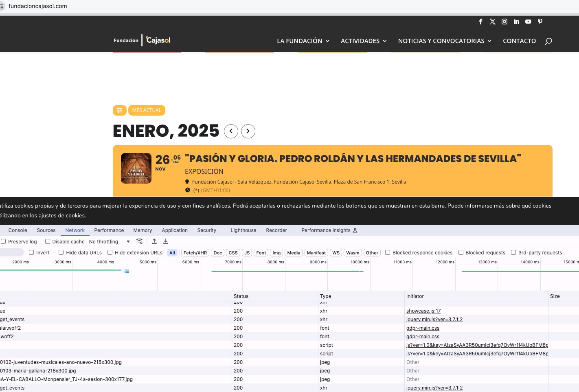Toggle Hide extension URLs checkbox

pyautogui.click(x=110, y=252)
